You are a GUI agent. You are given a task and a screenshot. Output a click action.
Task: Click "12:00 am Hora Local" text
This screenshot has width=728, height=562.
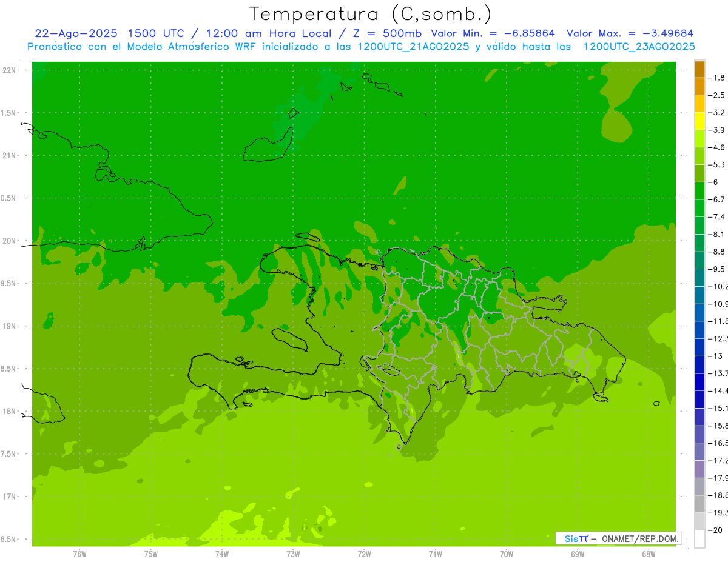[268, 33]
